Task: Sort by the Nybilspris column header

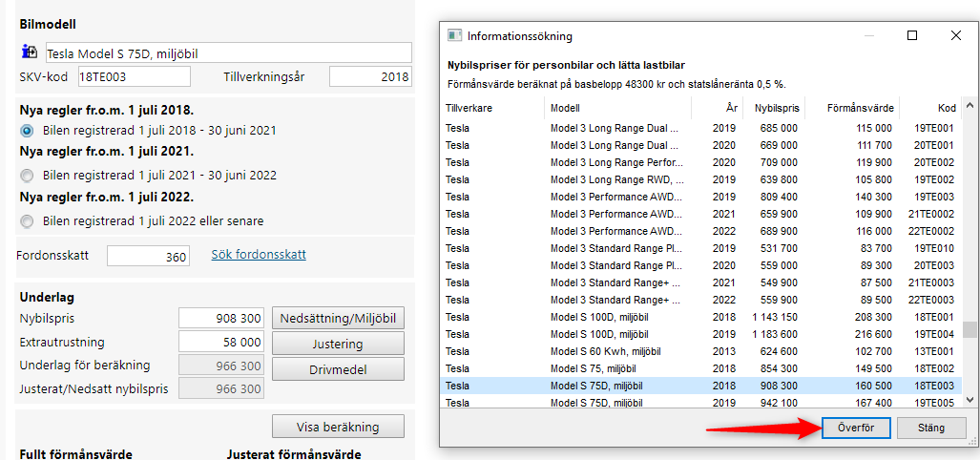Action: click(774, 108)
